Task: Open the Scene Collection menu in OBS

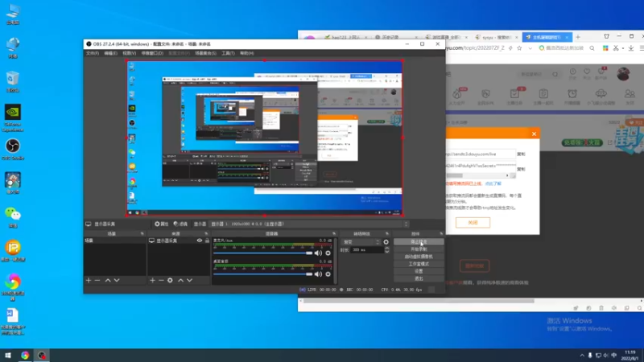Action: (x=205, y=53)
